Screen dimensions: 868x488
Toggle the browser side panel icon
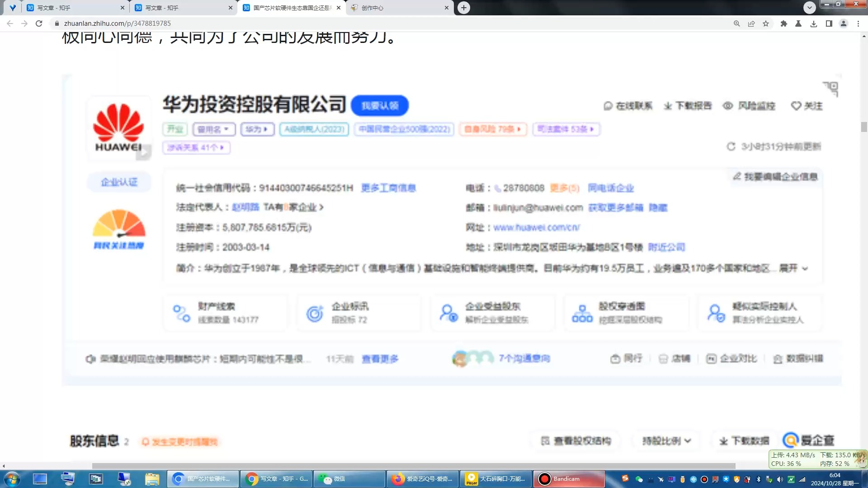pos(829,23)
